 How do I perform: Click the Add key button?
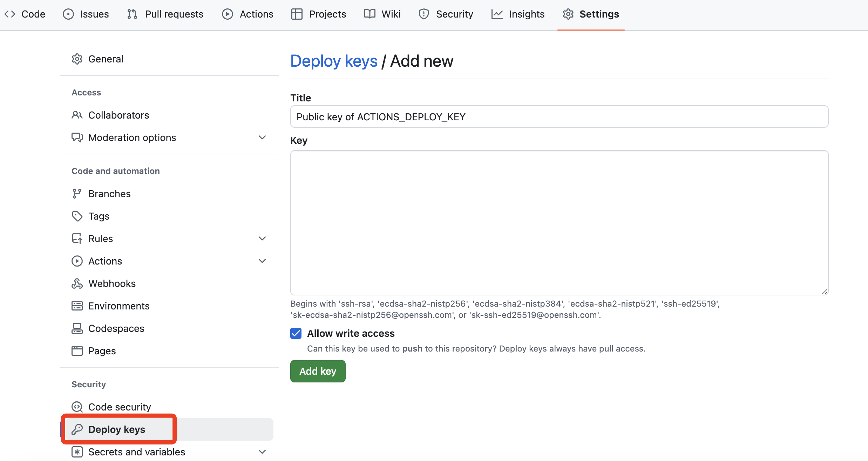click(x=319, y=371)
